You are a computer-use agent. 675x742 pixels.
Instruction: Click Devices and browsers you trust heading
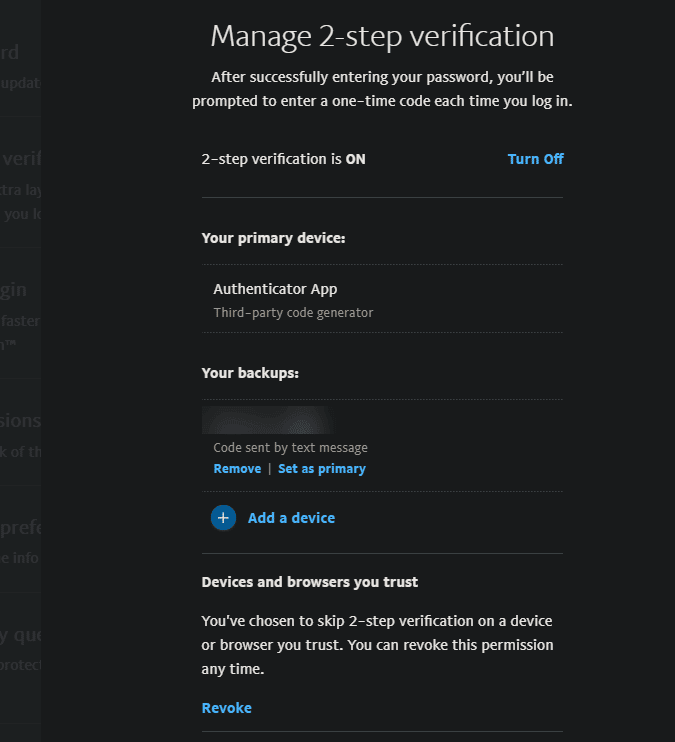point(310,582)
